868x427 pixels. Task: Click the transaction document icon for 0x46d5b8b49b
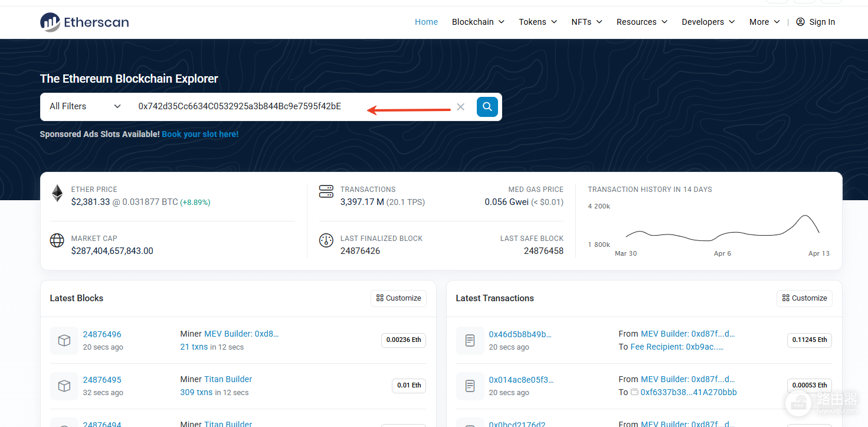[x=470, y=341]
